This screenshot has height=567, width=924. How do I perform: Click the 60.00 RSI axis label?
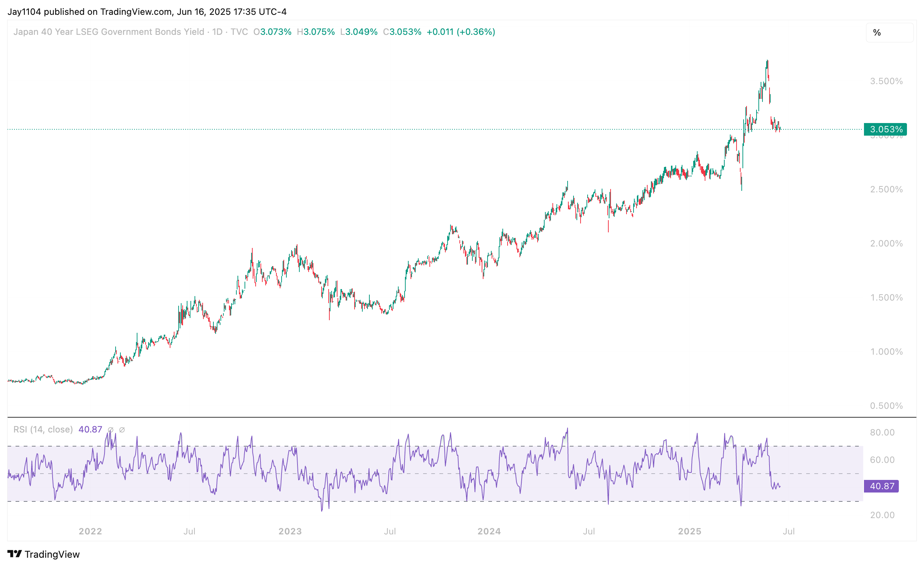tap(883, 460)
